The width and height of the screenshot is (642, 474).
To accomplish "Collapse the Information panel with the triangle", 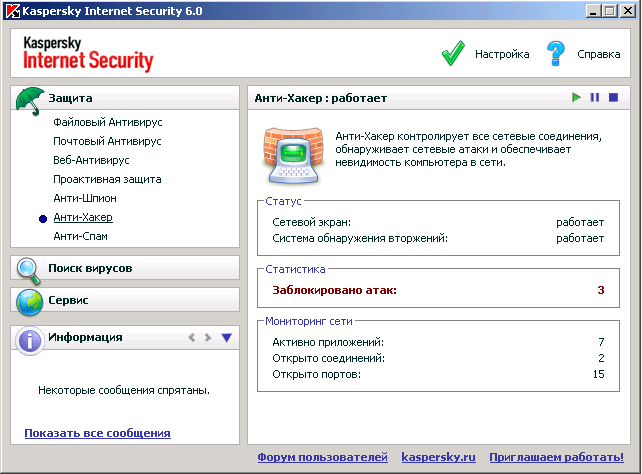I will 227,338.
